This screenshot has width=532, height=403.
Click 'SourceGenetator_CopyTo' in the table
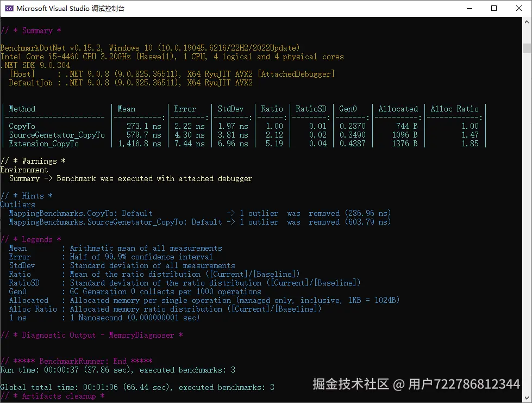click(57, 135)
